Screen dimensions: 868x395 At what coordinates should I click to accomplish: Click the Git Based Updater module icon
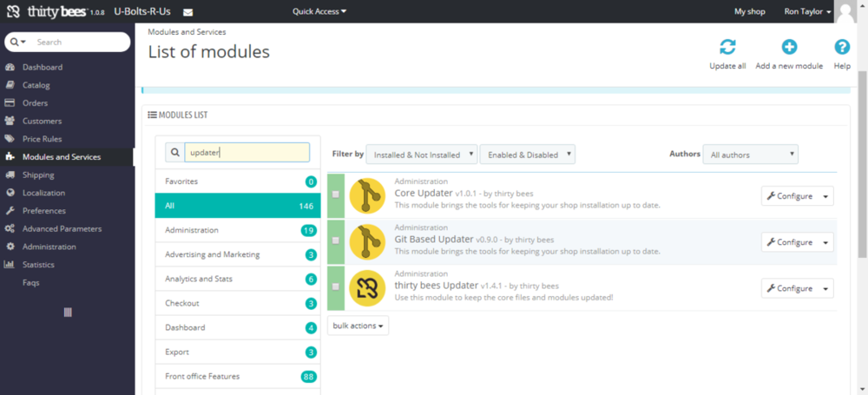pos(366,241)
